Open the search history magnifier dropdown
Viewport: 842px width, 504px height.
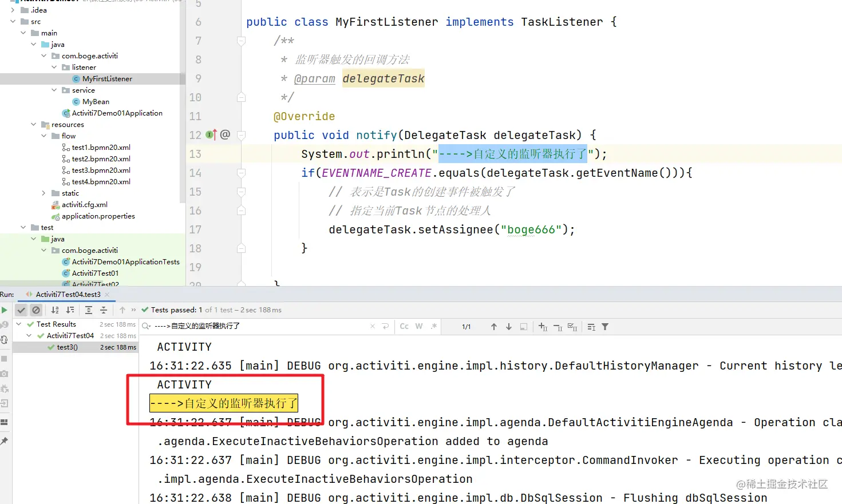point(147,326)
